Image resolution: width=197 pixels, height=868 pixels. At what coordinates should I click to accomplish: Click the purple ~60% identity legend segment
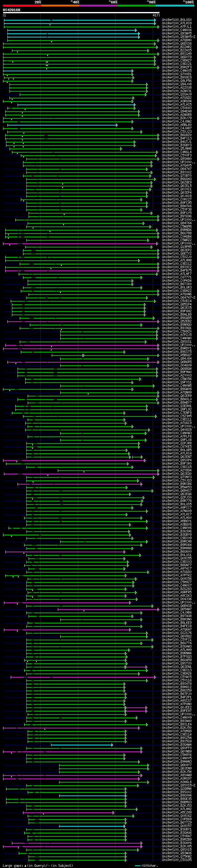(99, 6)
